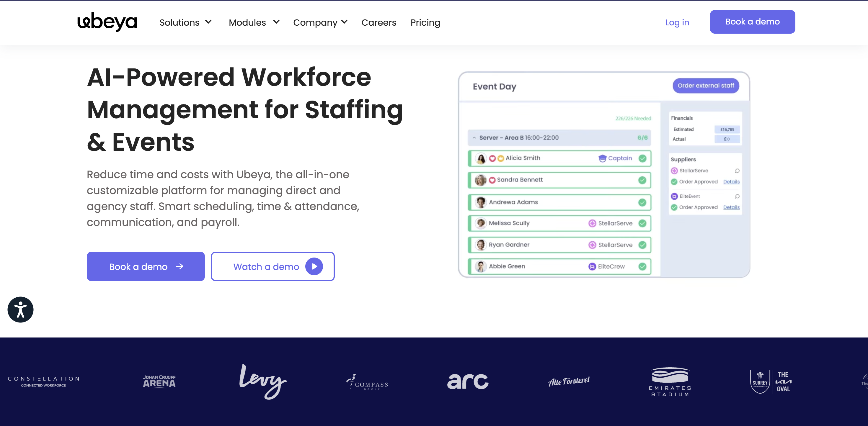Click the Emirates Stadium logo

(670, 381)
